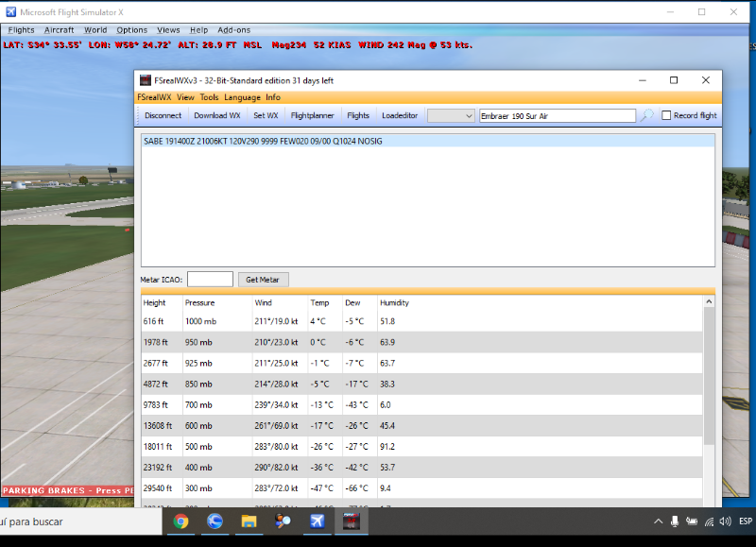Click the scroll up arrow of the weather table

709,301
